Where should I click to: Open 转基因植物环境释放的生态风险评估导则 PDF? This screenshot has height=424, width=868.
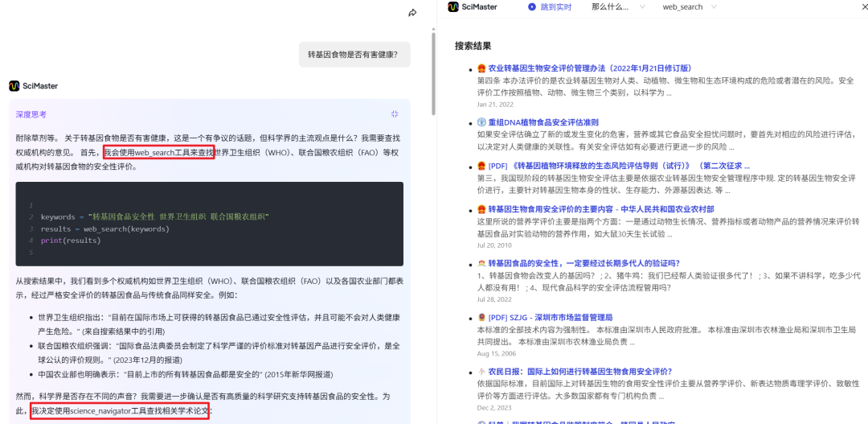(x=619, y=166)
